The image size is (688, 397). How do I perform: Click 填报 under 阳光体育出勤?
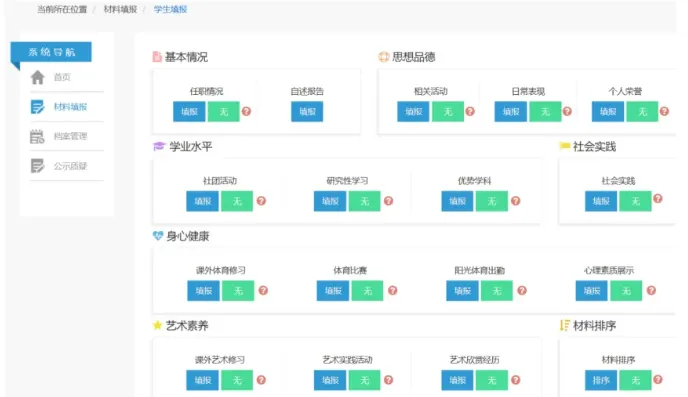click(x=462, y=290)
